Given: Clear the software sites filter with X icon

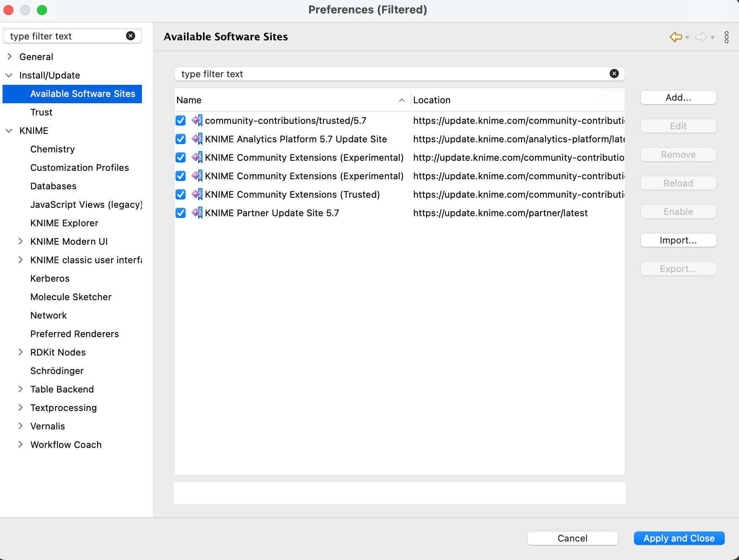Looking at the screenshot, I should (x=614, y=74).
